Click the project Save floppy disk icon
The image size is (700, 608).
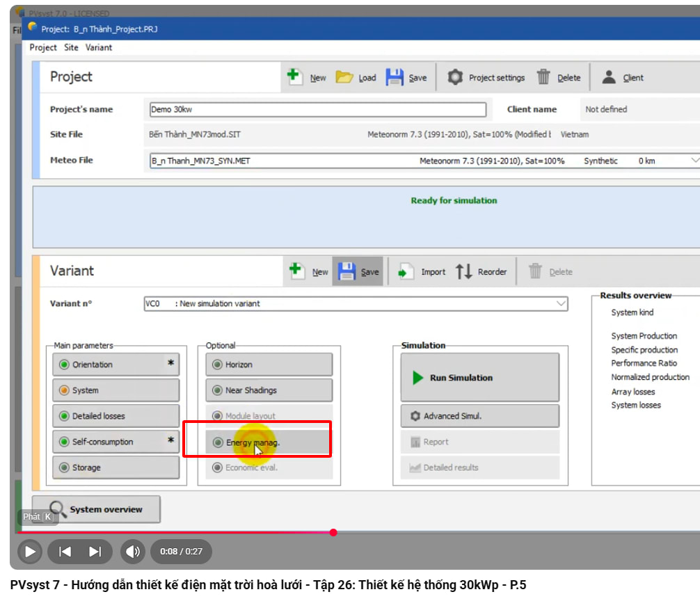point(395,77)
